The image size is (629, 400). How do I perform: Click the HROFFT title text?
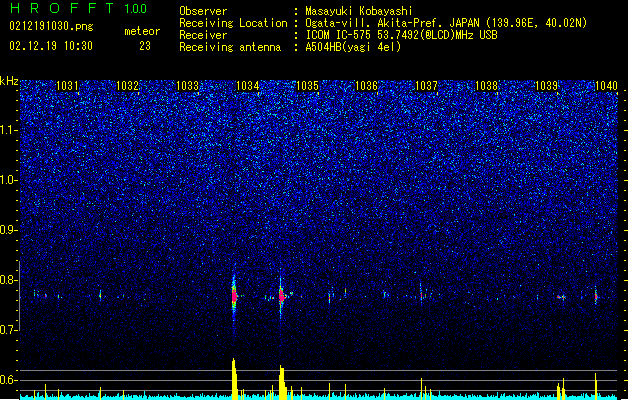(62, 8)
